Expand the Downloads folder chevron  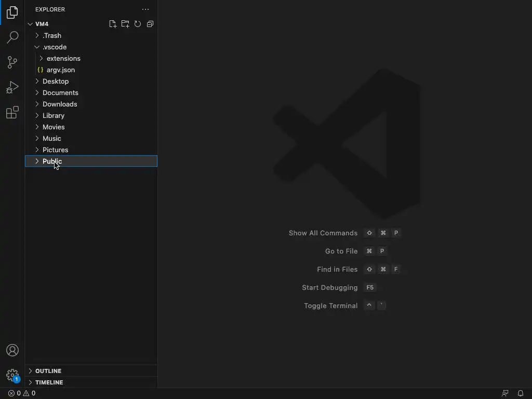coord(37,104)
